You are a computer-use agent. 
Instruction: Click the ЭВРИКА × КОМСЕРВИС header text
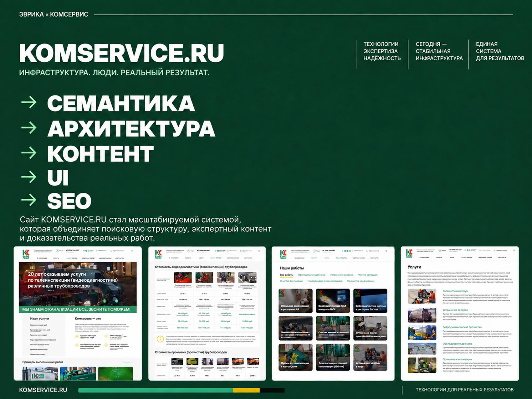54,14
